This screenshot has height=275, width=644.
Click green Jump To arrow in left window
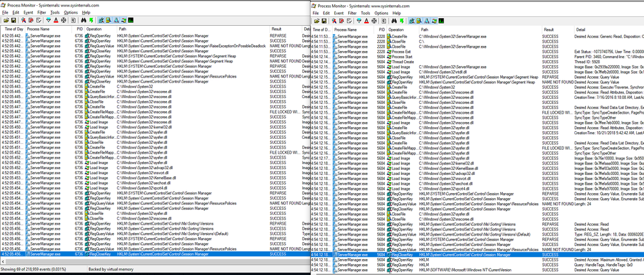(91, 20)
